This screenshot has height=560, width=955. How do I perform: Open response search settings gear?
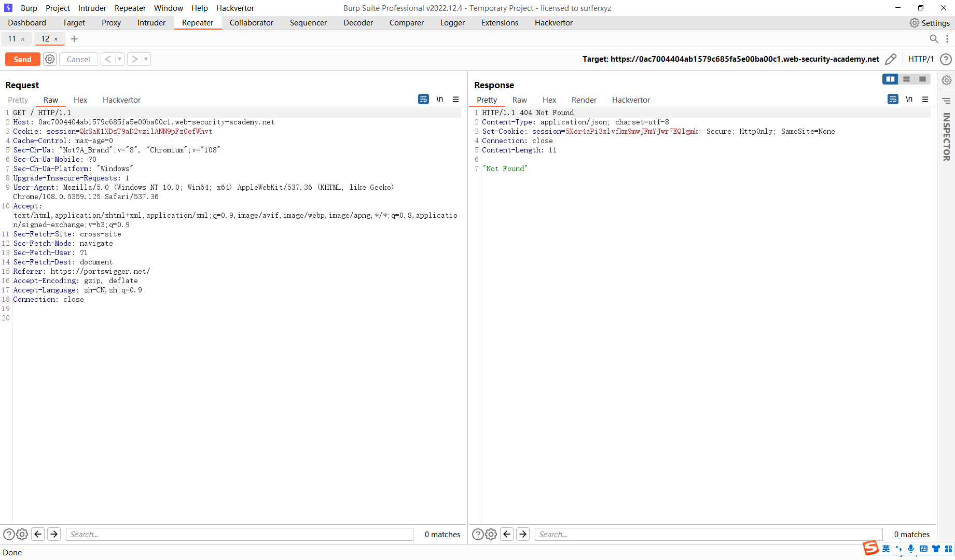tap(491, 534)
